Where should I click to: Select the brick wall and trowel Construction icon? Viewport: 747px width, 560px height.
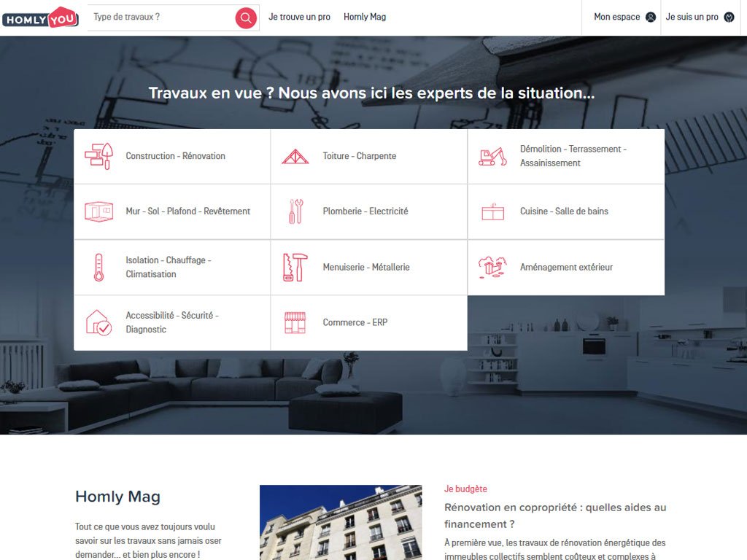coord(99,156)
